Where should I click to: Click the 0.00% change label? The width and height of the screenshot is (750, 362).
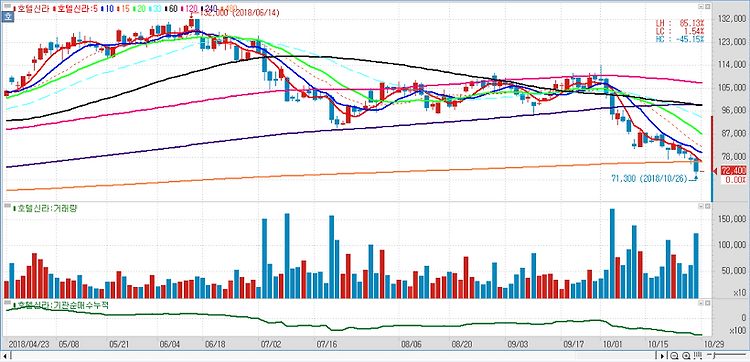tap(735, 180)
